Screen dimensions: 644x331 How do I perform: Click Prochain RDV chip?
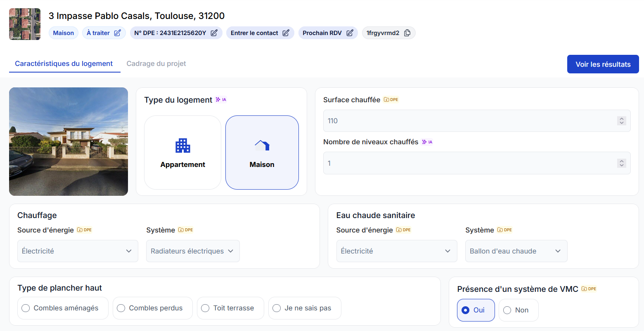[328, 33]
